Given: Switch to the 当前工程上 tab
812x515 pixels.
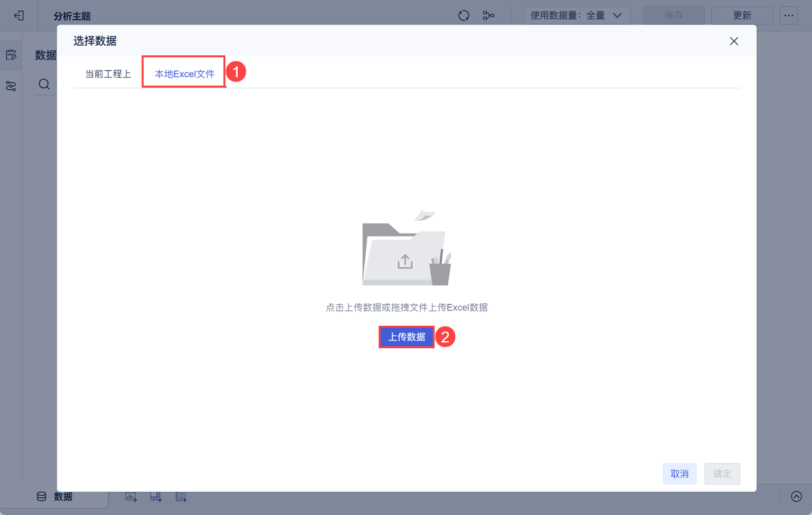Looking at the screenshot, I should (108, 74).
